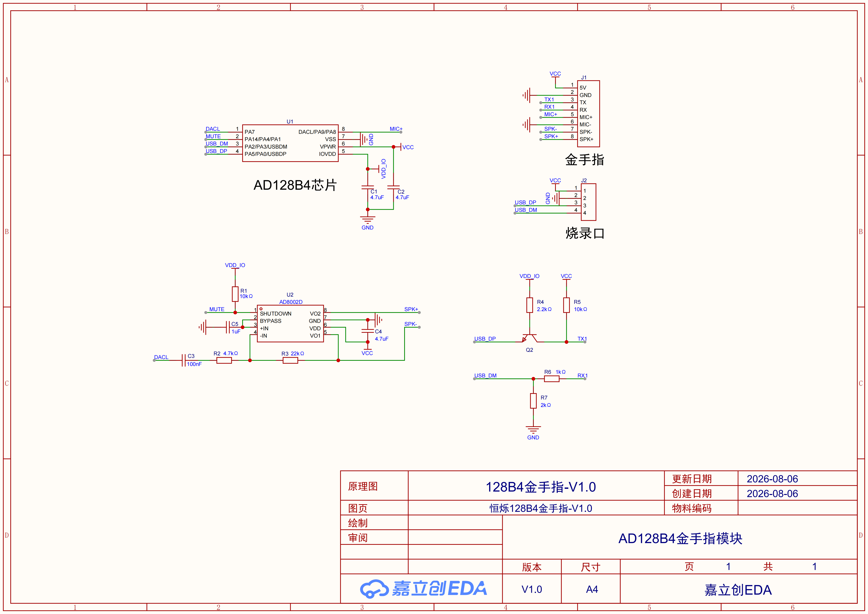Click the 'MIC-' pin name inside J1
Screen dimensions: 868x614
point(585,124)
